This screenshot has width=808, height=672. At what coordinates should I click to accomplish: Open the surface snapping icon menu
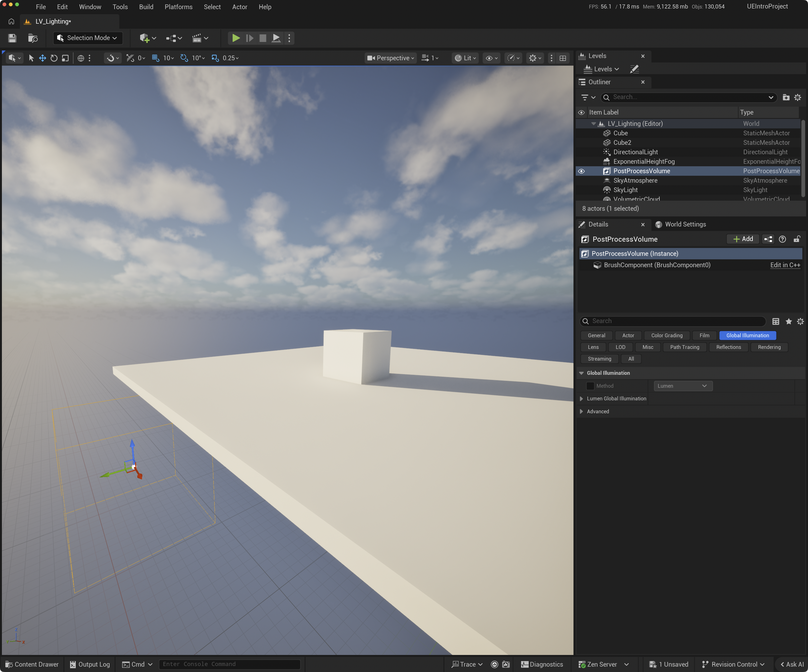(113, 58)
